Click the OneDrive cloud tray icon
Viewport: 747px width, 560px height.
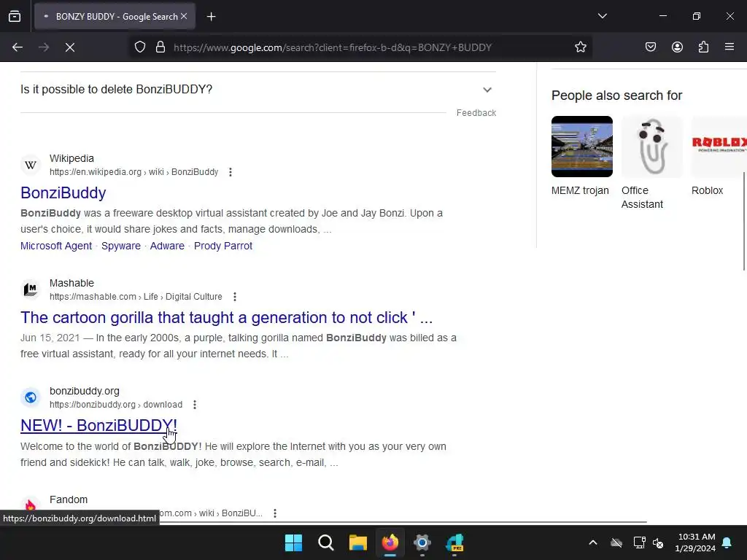(x=616, y=542)
